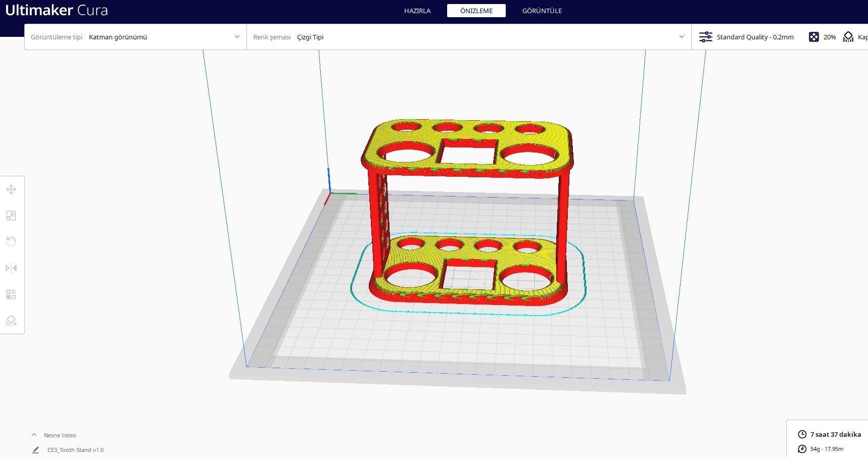
Task: Select the ÖNIZLEME preview mode
Action: [x=475, y=11]
